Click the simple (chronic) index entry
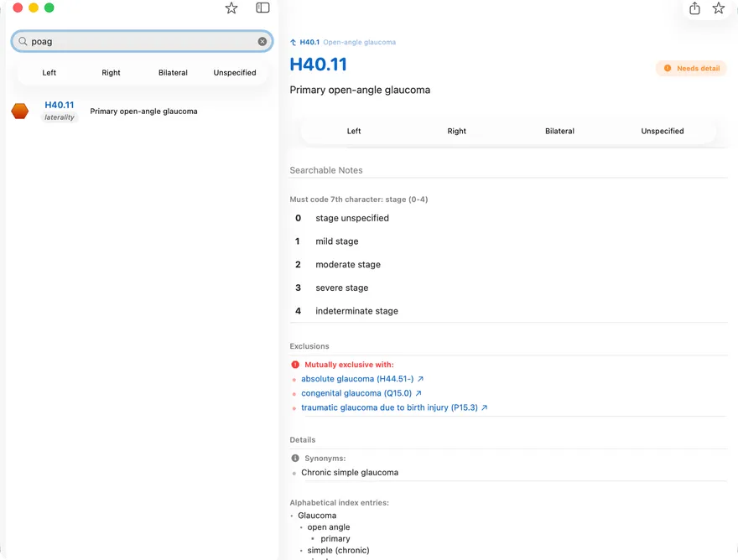Screen dimensions: 738x560 point(338,550)
